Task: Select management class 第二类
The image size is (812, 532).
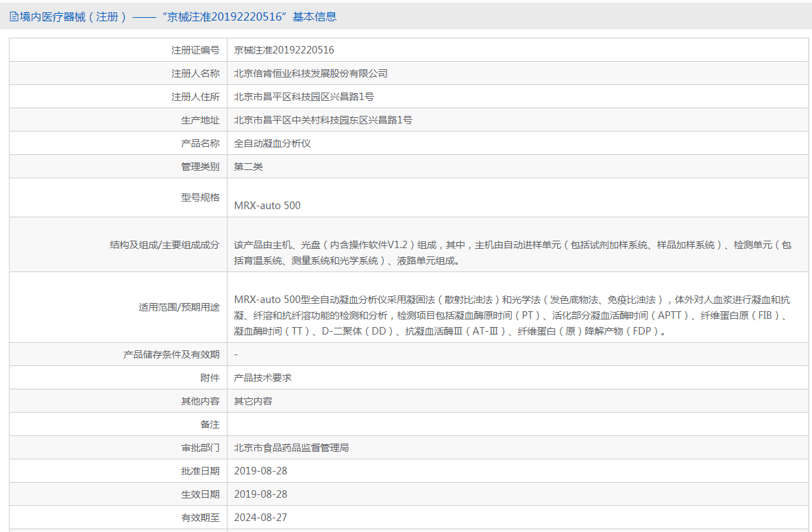Action: (249, 167)
